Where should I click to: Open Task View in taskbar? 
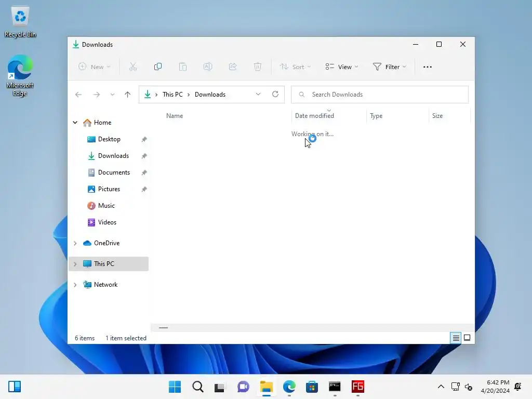coord(220,387)
